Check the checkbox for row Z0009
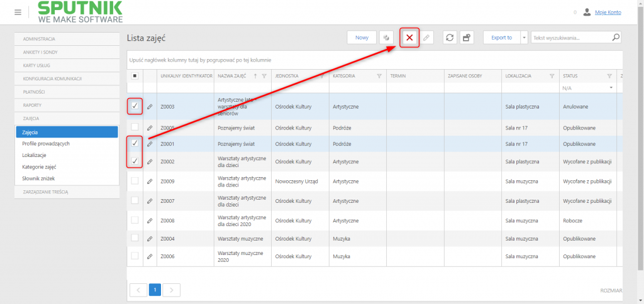The width and height of the screenshot is (644, 304). point(135,181)
